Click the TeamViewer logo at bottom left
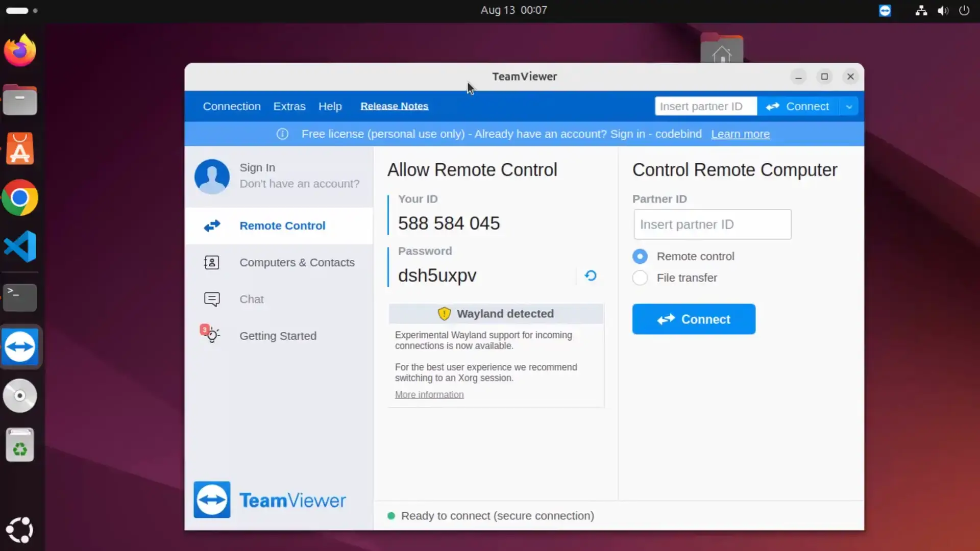This screenshot has height=551, width=980. 269,500
